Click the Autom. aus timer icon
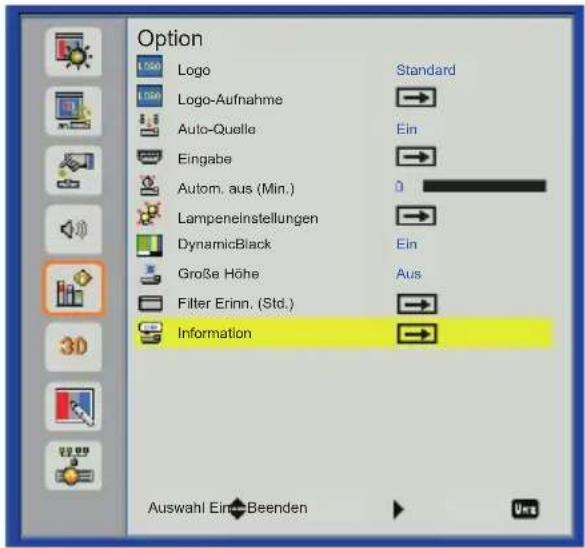Image resolution: width=585 pixels, height=548 pixels. 149,185
